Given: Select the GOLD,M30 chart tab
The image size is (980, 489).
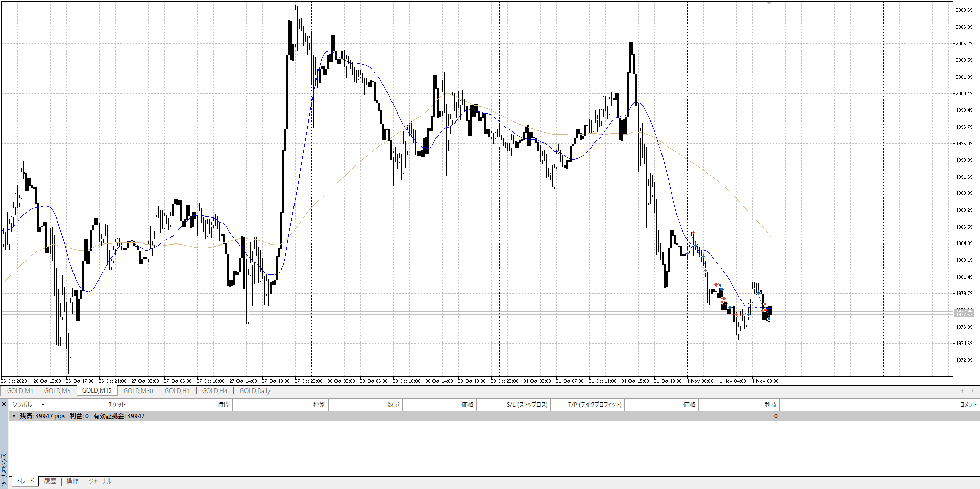Looking at the screenshot, I should (x=138, y=391).
